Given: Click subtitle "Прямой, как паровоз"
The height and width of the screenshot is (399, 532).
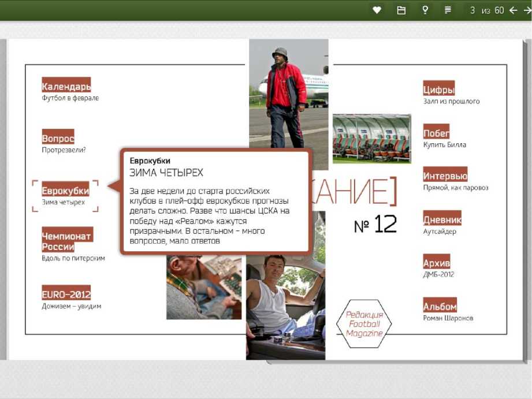Looking at the screenshot, I should click(456, 188).
